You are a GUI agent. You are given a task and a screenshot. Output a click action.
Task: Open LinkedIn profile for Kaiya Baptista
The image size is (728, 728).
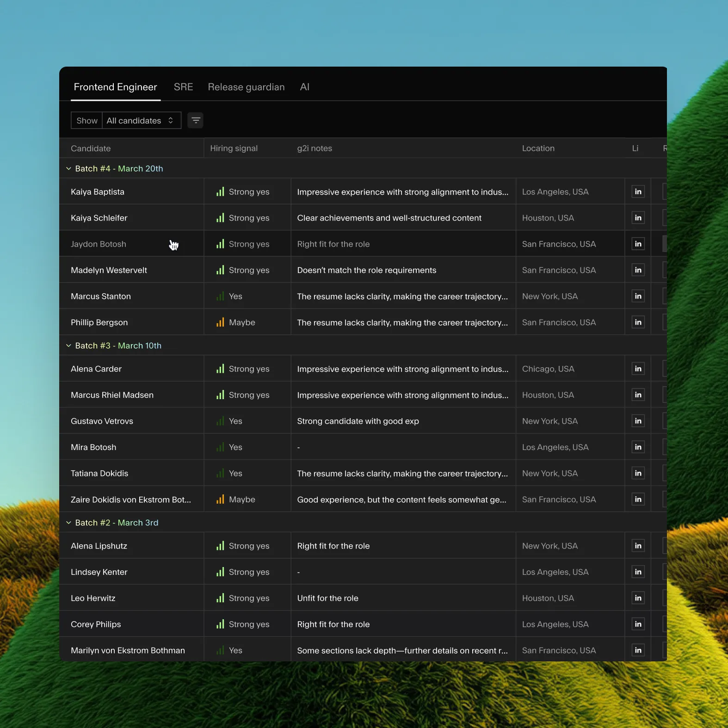pos(638,191)
